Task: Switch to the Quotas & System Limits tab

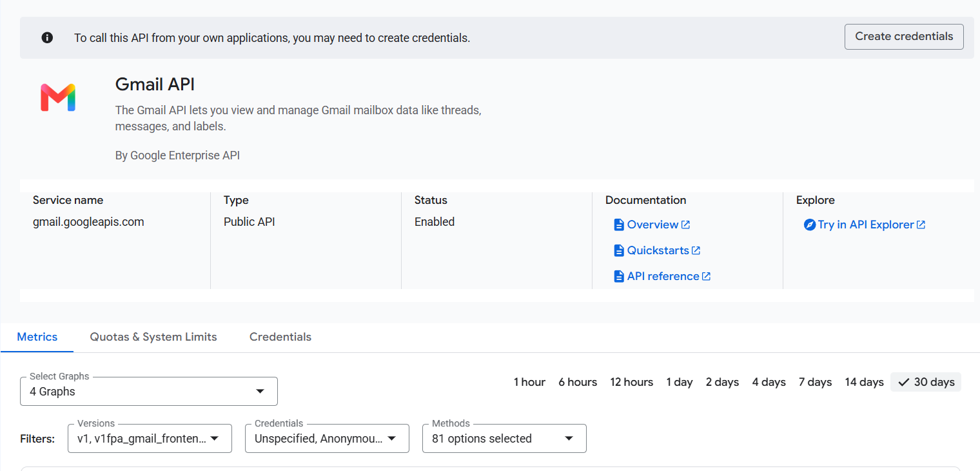Action: click(153, 337)
